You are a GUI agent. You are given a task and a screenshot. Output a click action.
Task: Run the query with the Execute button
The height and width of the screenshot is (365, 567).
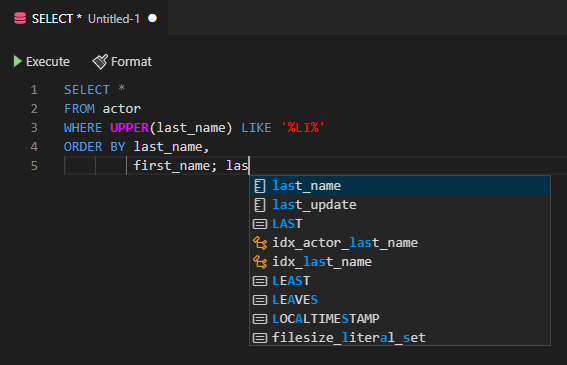click(x=42, y=61)
